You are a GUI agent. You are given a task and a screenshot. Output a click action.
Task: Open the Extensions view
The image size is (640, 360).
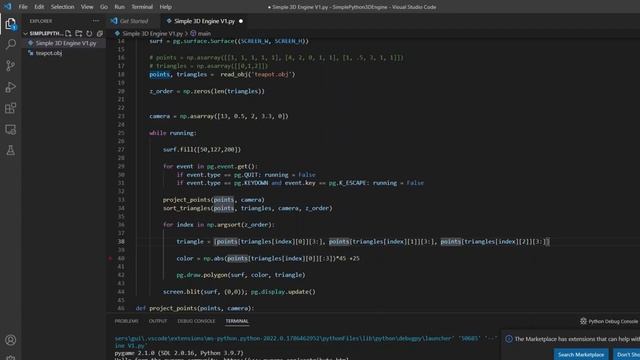(x=11, y=108)
